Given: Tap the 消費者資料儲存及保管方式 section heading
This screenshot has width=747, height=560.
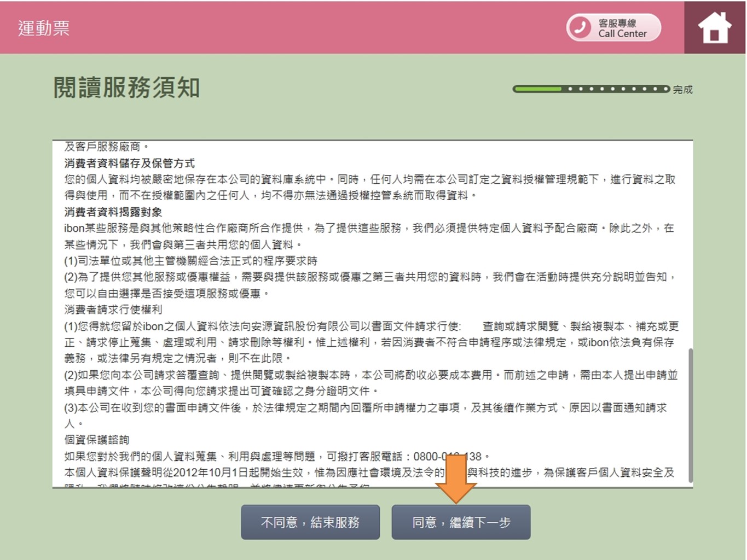Looking at the screenshot, I should 129,163.
